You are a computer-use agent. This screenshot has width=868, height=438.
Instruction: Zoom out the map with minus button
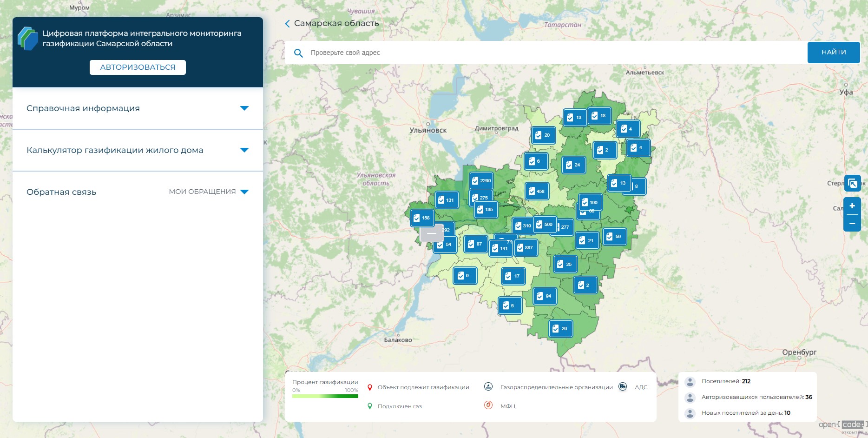click(x=852, y=224)
